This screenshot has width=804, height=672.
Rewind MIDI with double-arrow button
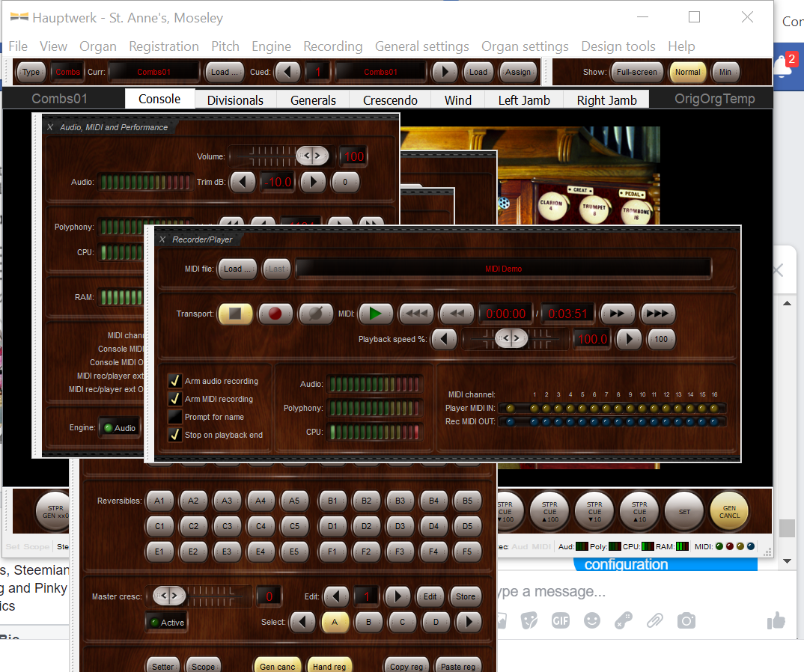click(457, 314)
